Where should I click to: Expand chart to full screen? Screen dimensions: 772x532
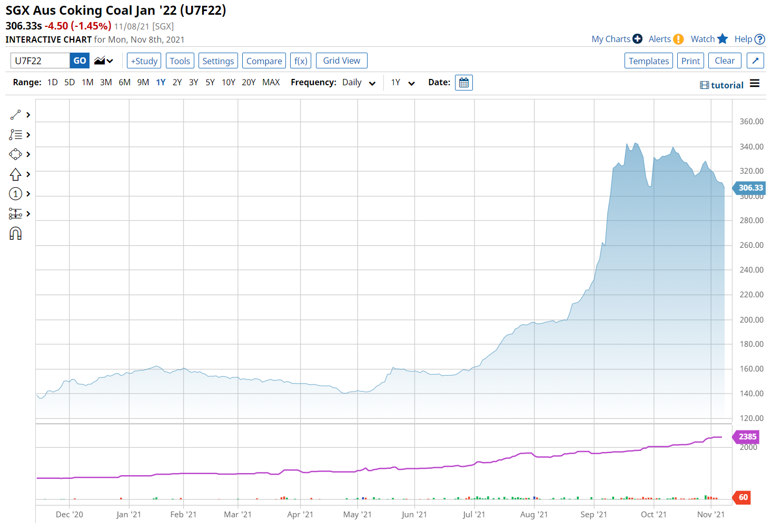point(755,61)
